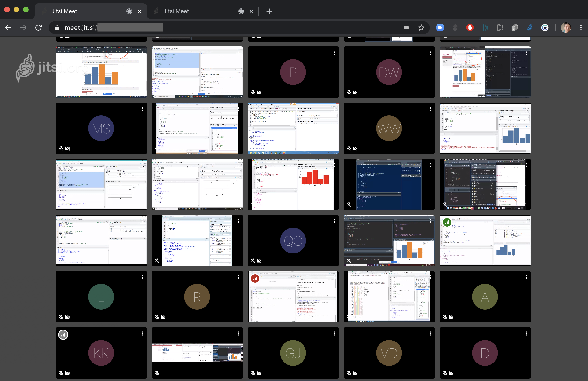Go forward in browser history
The height and width of the screenshot is (381, 588).
pos(23,28)
